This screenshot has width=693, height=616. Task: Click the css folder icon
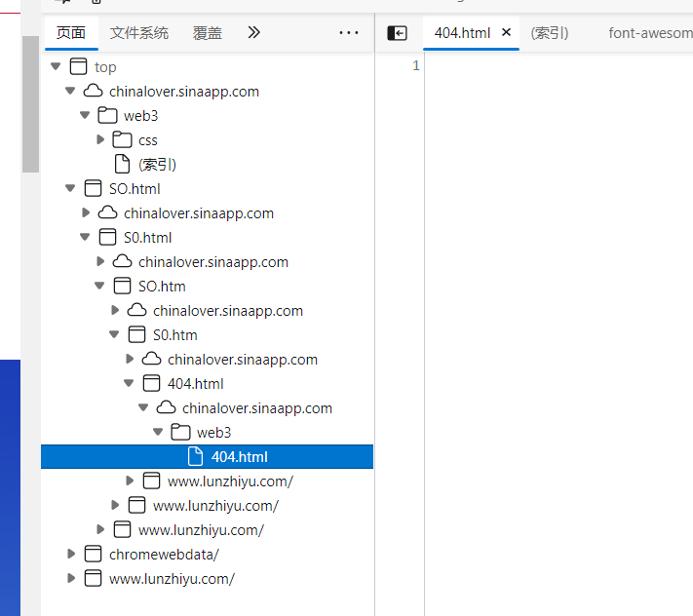click(122, 140)
